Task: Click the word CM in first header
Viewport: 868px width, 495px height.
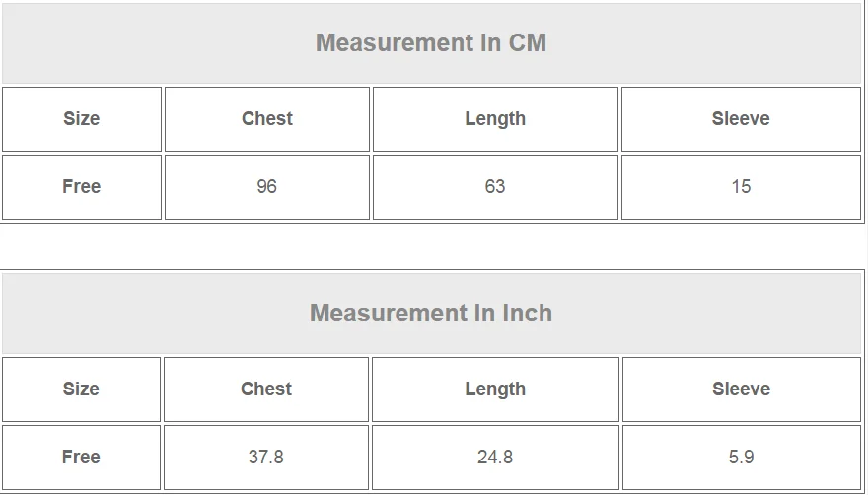Action: (x=527, y=43)
